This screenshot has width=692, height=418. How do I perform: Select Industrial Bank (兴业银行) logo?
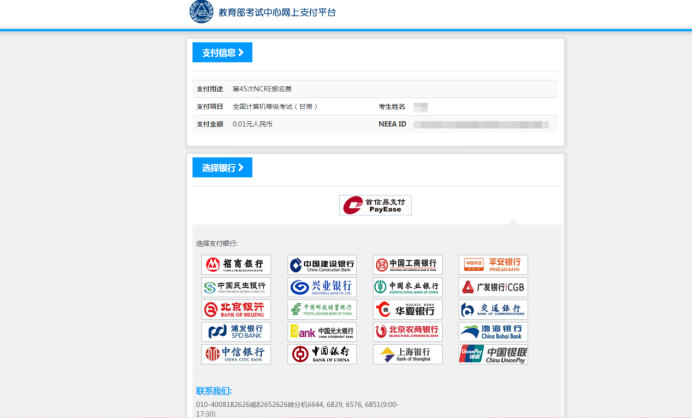(322, 287)
